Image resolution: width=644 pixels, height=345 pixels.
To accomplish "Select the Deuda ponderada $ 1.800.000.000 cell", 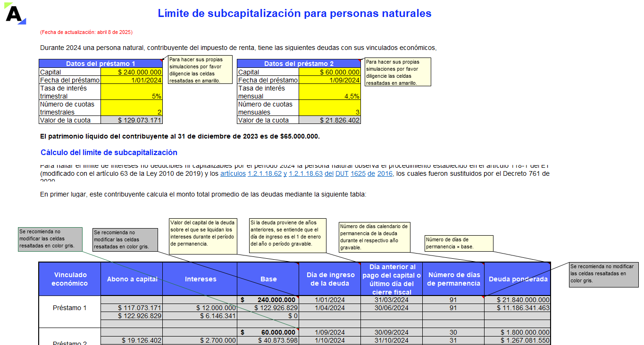I will (518, 332).
